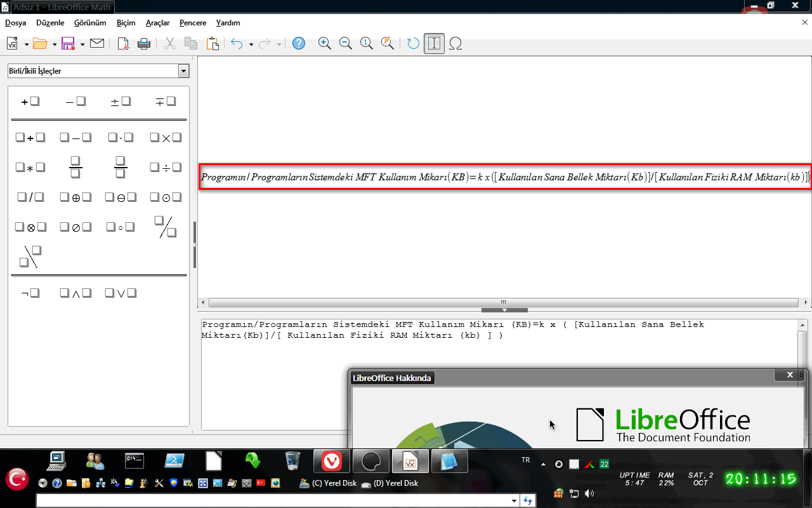This screenshot has width=812, height=508.
Task: Show the whole formula (zoom optimal)
Action: (x=387, y=43)
